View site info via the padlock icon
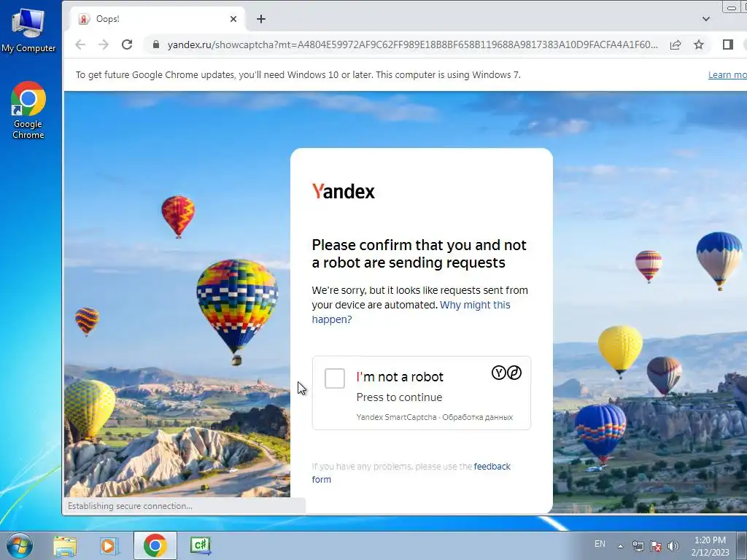The width and height of the screenshot is (747, 560). click(156, 44)
